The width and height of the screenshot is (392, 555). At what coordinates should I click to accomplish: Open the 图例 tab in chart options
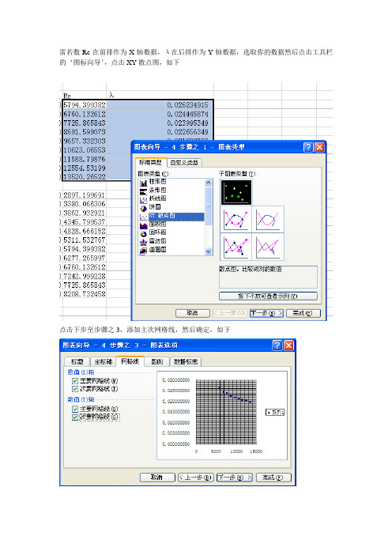156,361
